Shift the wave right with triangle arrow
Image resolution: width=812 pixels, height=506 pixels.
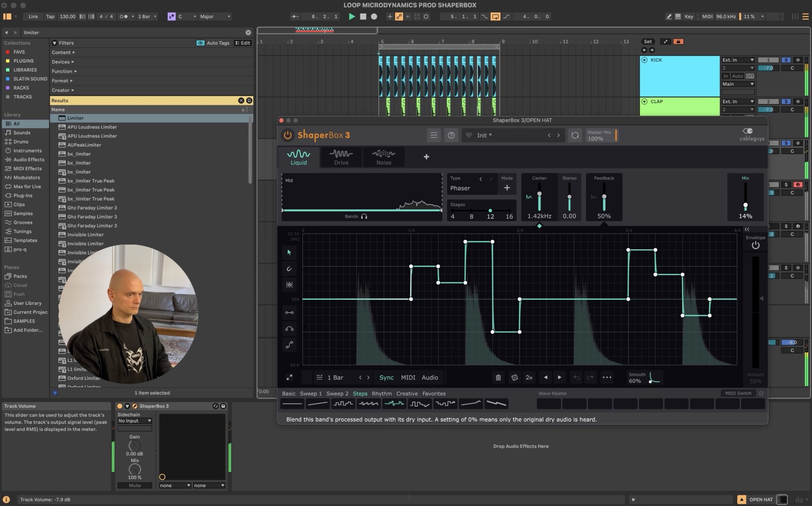pos(559,378)
